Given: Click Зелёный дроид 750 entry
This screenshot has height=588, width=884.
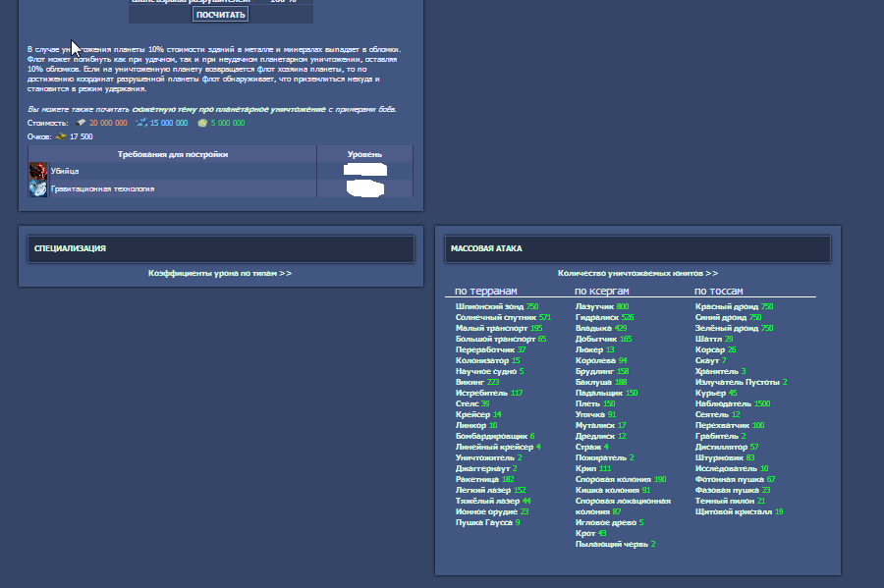Looking at the screenshot, I should tap(734, 328).
